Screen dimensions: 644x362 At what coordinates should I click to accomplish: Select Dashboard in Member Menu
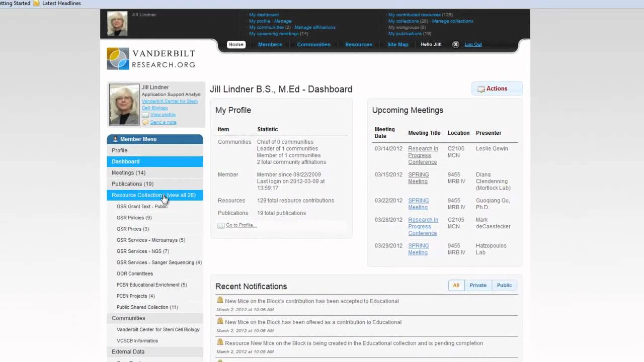(155, 161)
